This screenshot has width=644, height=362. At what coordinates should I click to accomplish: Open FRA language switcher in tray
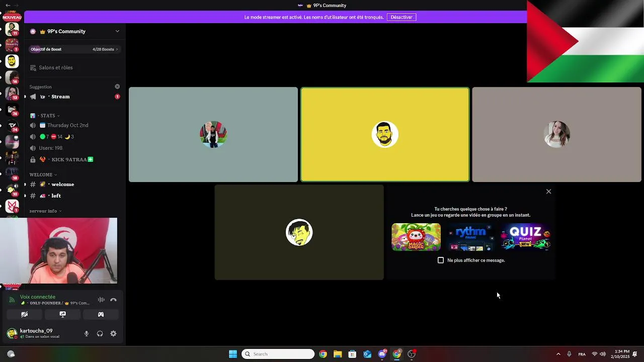(582, 354)
